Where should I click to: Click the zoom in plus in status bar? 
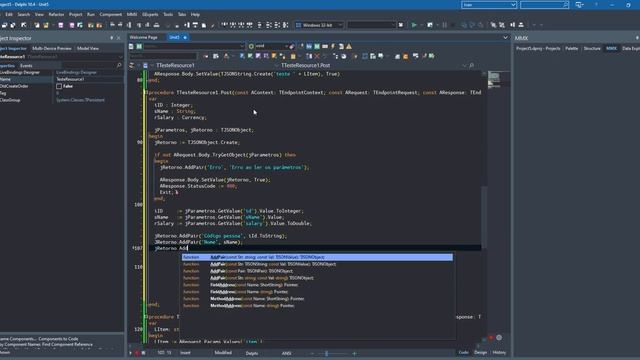coord(354,353)
